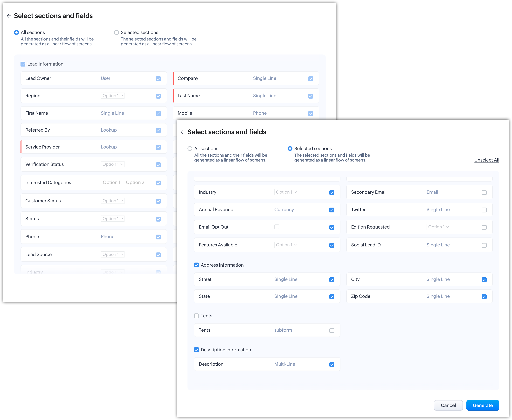The image size is (512, 420).
Task: Toggle the Email Opt Out preview checkbox
Action: pyautogui.click(x=277, y=227)
